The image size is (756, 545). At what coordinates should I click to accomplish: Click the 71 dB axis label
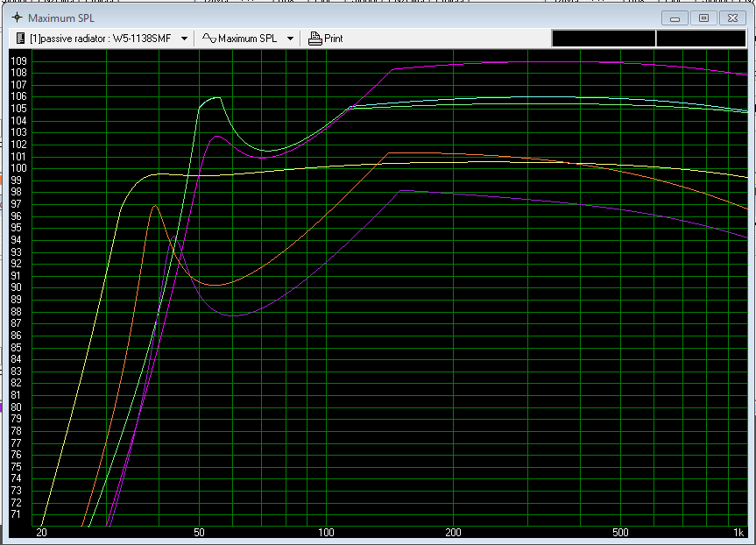pos(16,514)
